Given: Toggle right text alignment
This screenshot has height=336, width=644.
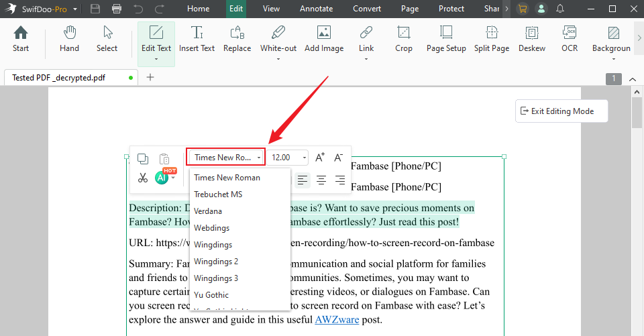Looking at the screenshot, I should pyautogui.click(x=340, y=180).
